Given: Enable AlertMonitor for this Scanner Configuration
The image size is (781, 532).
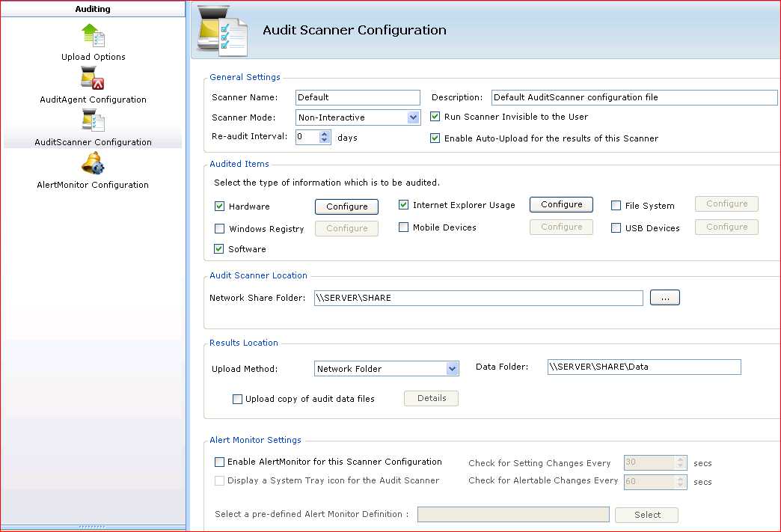Looking at the screenshot, I should pyautogui.click(x=219, y=462).
